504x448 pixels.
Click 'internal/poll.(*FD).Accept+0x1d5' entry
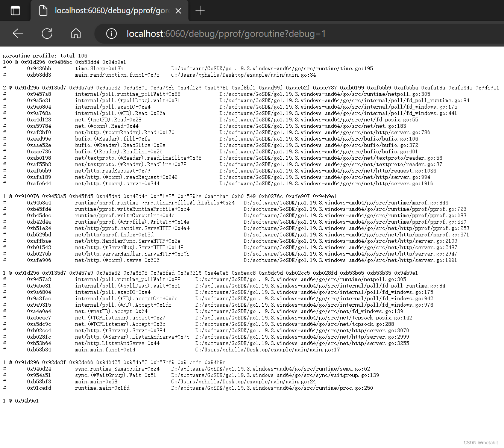point(123,305)
